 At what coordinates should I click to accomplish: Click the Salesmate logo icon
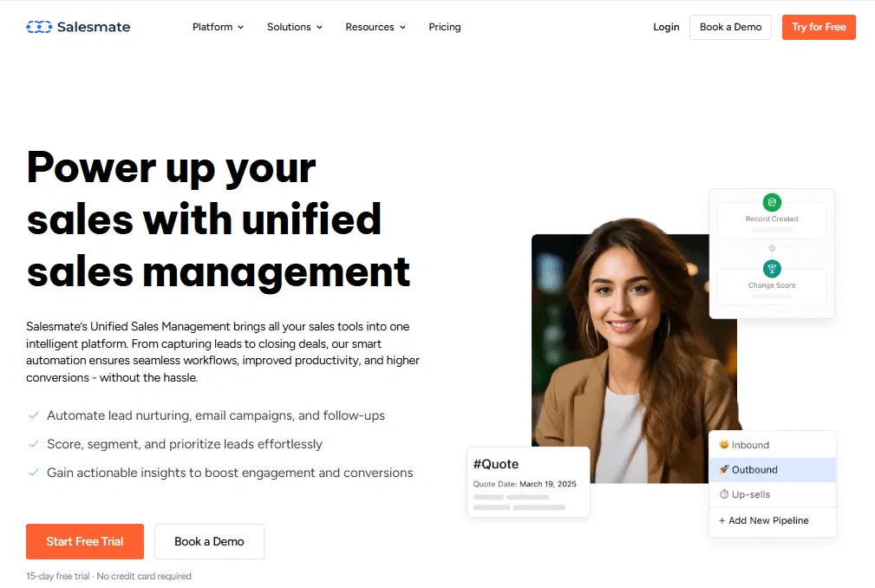point(39,27)
